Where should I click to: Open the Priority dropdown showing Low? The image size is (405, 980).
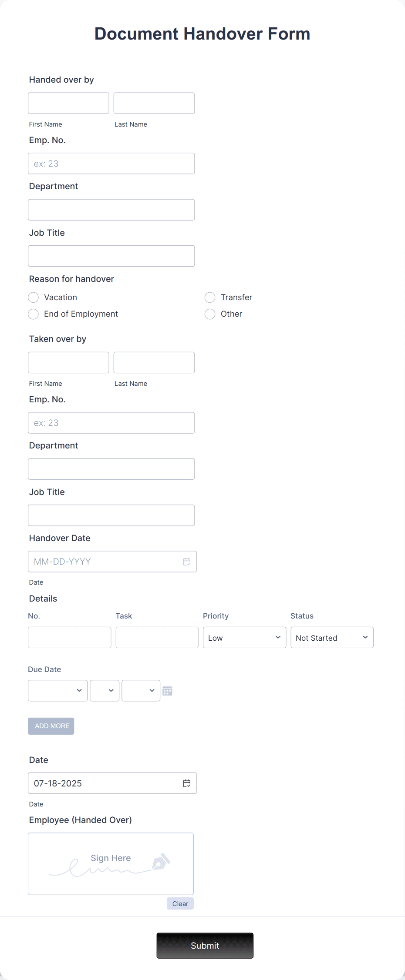pyautogui.click(x=244, y=637)
